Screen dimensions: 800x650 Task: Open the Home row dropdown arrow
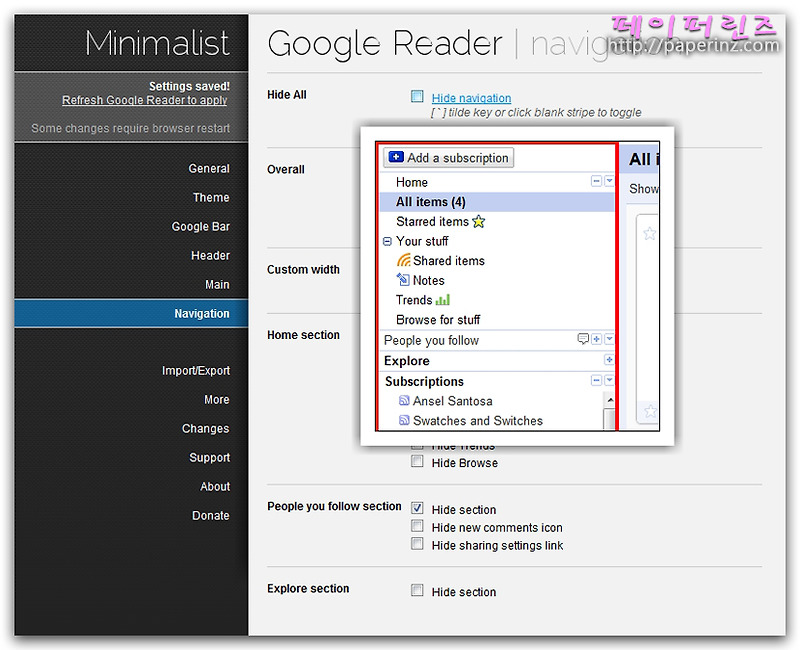pos(609,181)
